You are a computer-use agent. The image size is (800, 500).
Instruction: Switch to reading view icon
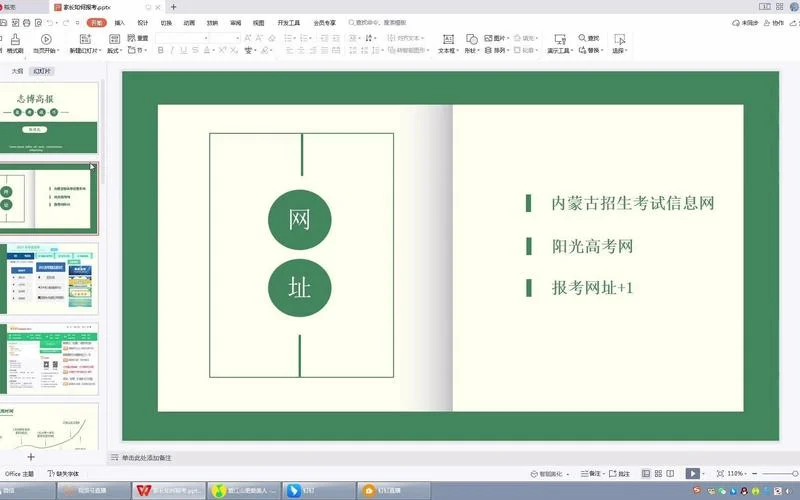(x=670, y=473)
